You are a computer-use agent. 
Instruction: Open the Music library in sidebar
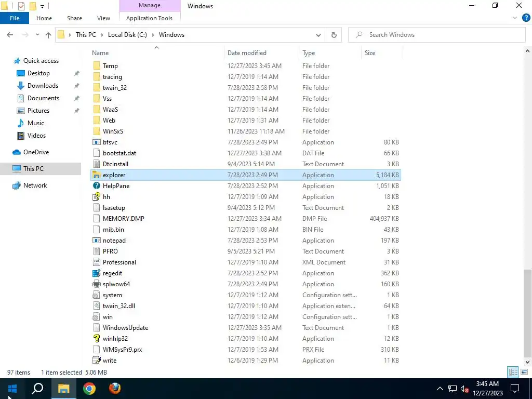coord(36,123)
